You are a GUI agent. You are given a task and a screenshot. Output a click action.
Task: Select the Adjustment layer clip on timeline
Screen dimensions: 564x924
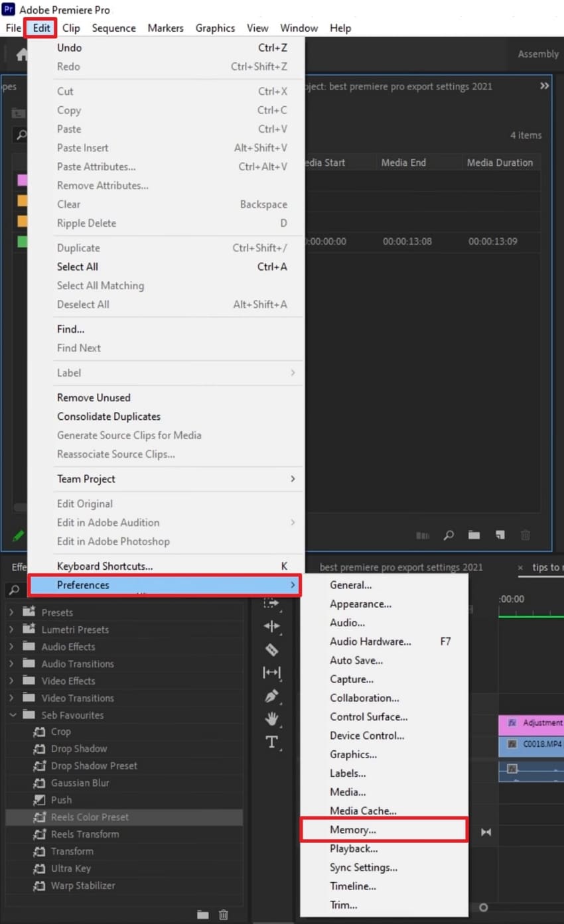tap(531, 724)
